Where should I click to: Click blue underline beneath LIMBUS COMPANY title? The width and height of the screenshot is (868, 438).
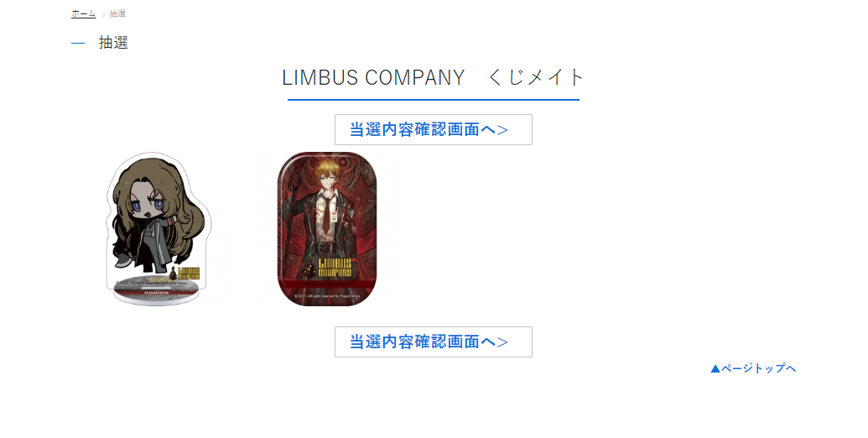pyautogui.click(x=434, y=100)
